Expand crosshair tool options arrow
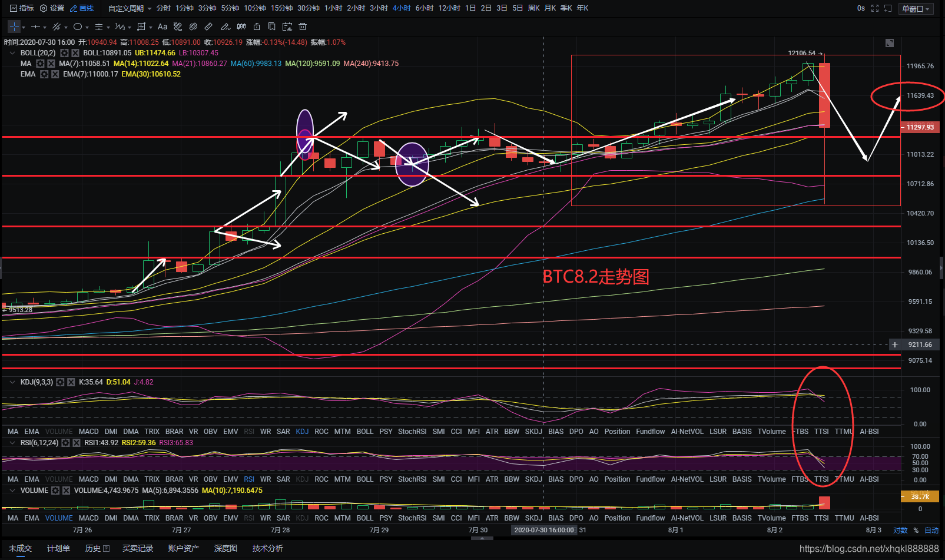Screen dimensions: 945x560 pos(24,27)
